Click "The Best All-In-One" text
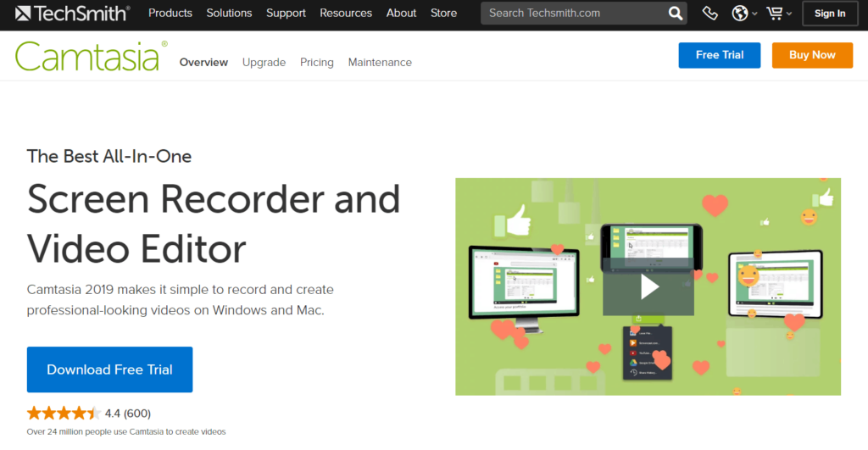 (x=109, y=156)
